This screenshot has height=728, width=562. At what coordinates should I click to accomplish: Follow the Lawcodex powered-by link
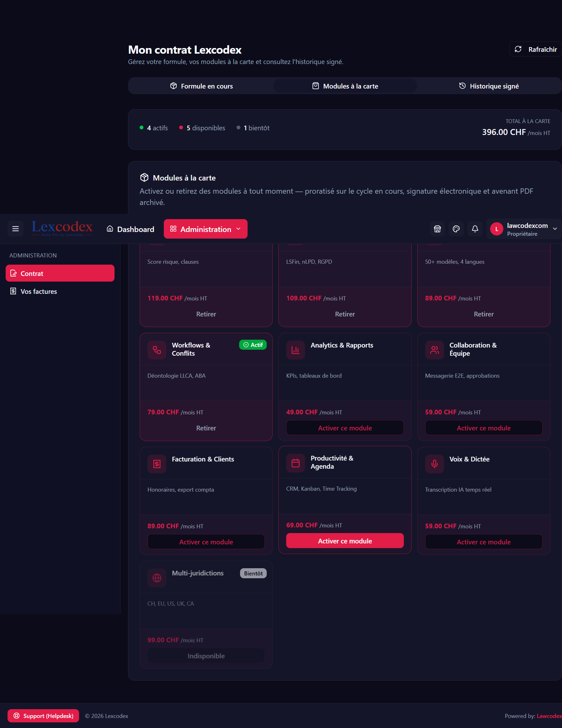click(x=549, y=716)
